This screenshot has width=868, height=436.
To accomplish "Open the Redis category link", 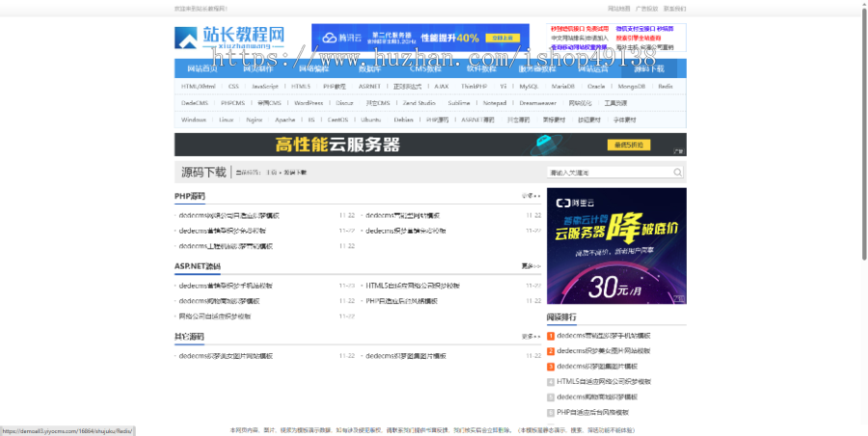I will 665,87.
